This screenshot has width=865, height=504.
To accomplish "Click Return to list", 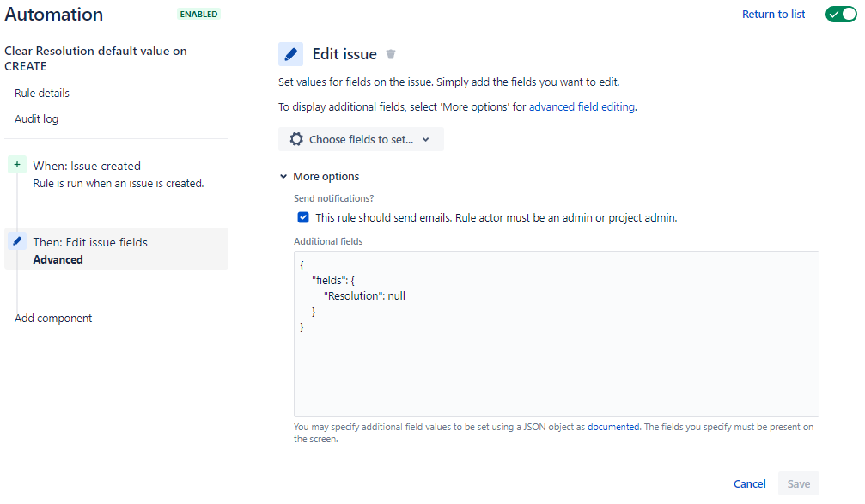I will (772, 14).
